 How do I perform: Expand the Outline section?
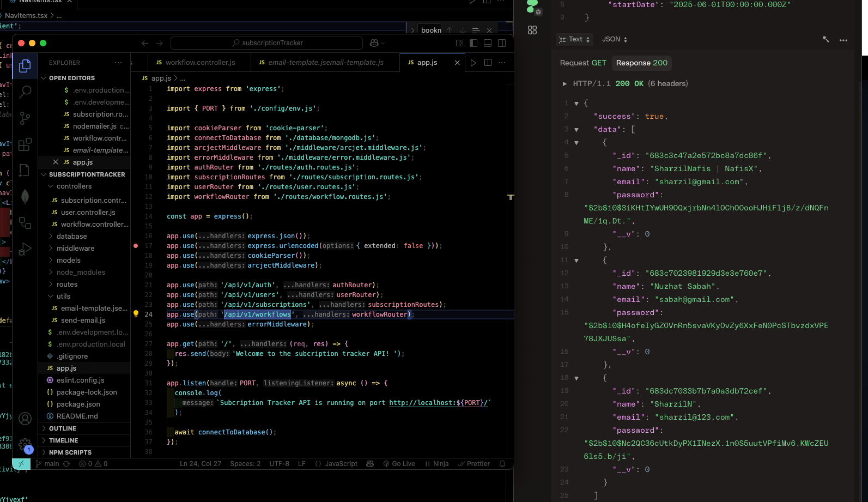pos(84,428)
